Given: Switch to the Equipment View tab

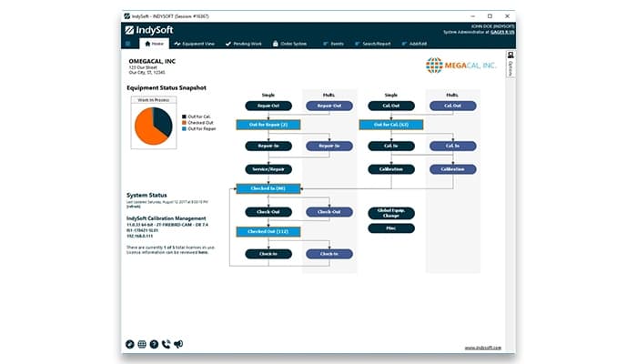Looking at the screenshot, I should point(193,43).
